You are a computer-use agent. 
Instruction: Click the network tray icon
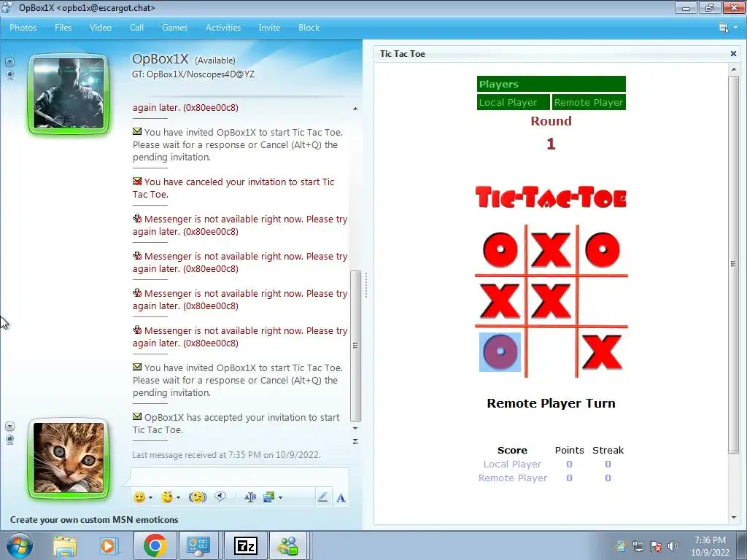(638, 546)
